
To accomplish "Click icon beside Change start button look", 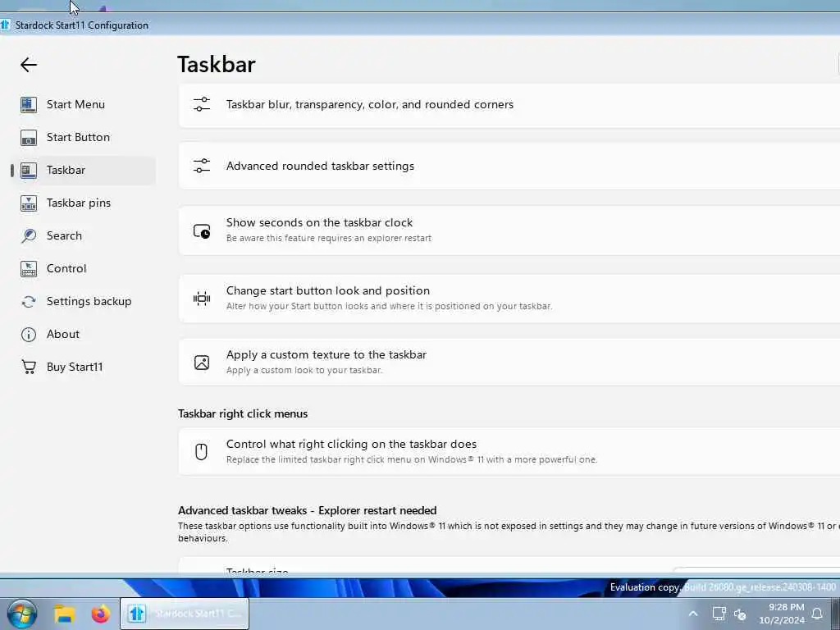I will pos(202,299).
